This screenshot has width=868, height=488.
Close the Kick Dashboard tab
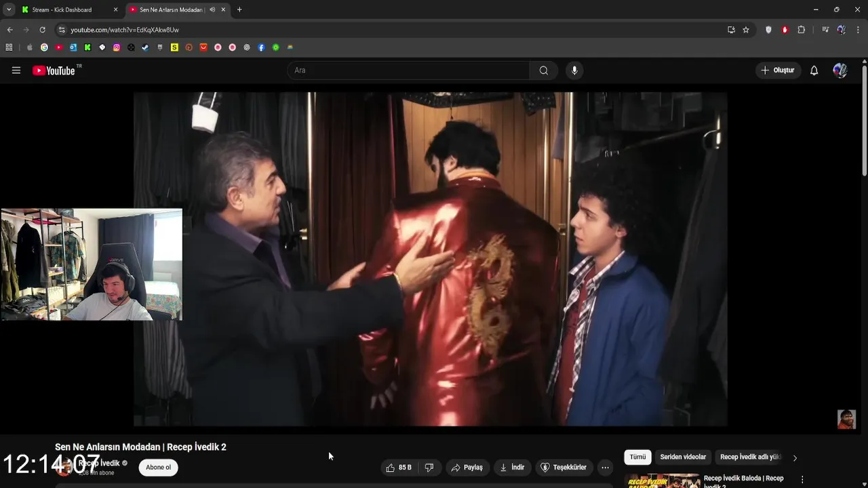[115, 9]
